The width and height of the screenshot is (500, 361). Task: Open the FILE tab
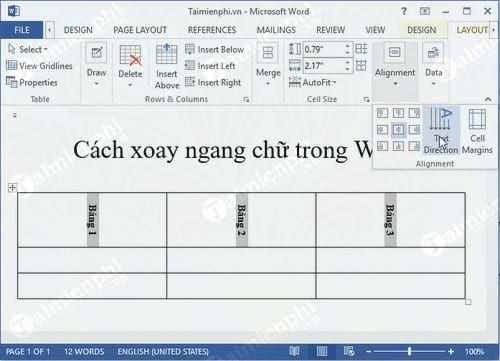coord(22,30)
